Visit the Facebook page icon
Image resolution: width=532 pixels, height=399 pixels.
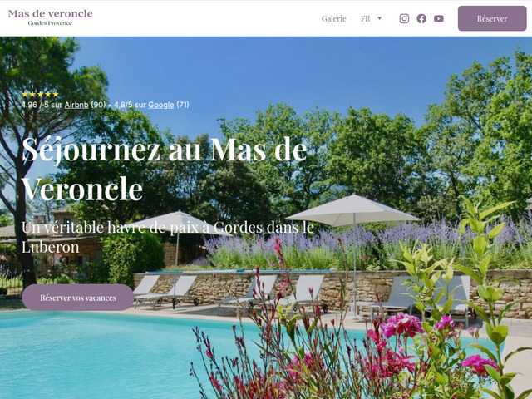421,18
